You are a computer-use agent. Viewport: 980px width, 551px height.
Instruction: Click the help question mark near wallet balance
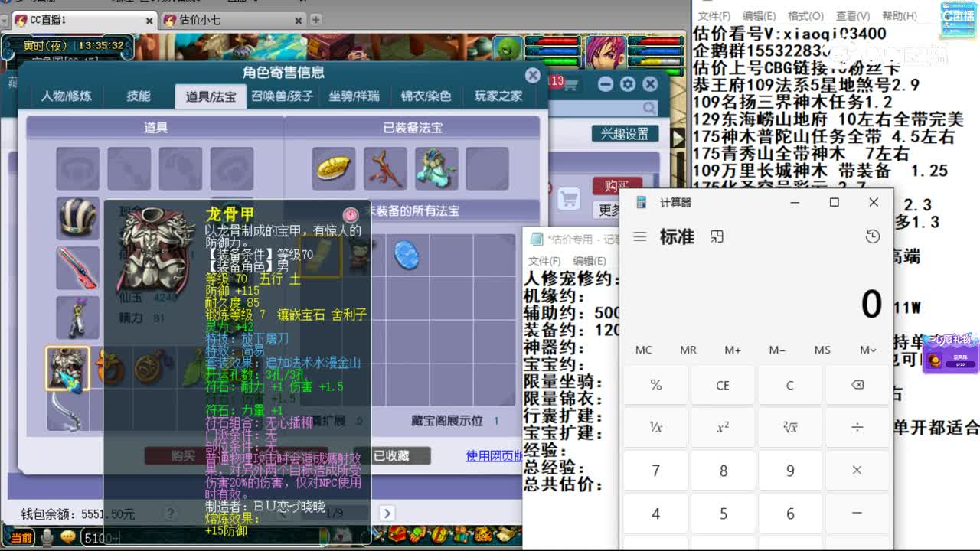[x=170, y=514]
